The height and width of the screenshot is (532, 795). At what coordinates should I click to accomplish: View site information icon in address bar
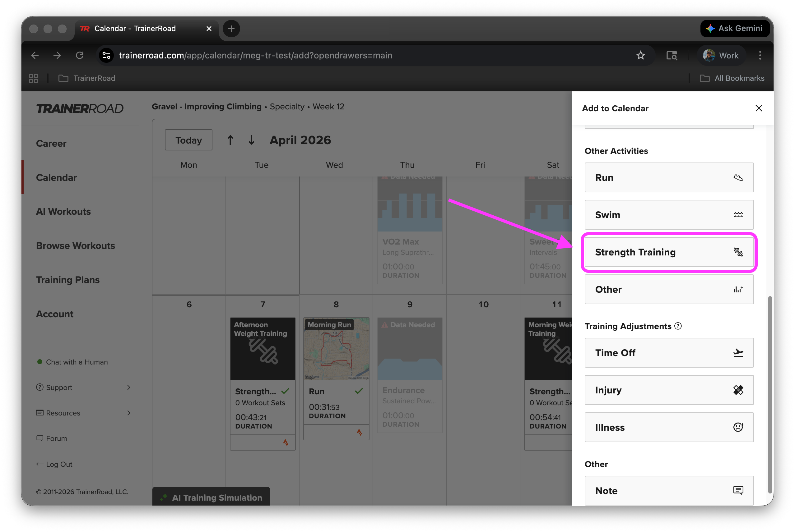click(106, 55)
